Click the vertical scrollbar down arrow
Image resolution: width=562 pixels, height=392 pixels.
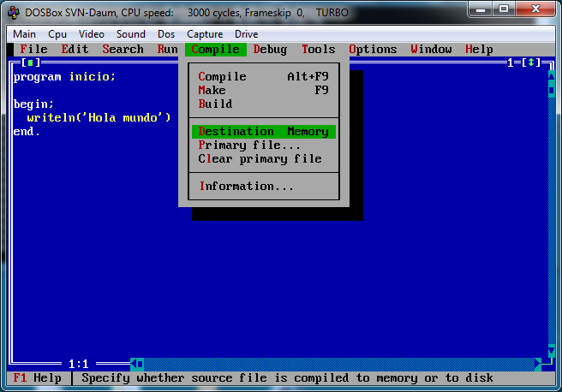tap(551, 350)
